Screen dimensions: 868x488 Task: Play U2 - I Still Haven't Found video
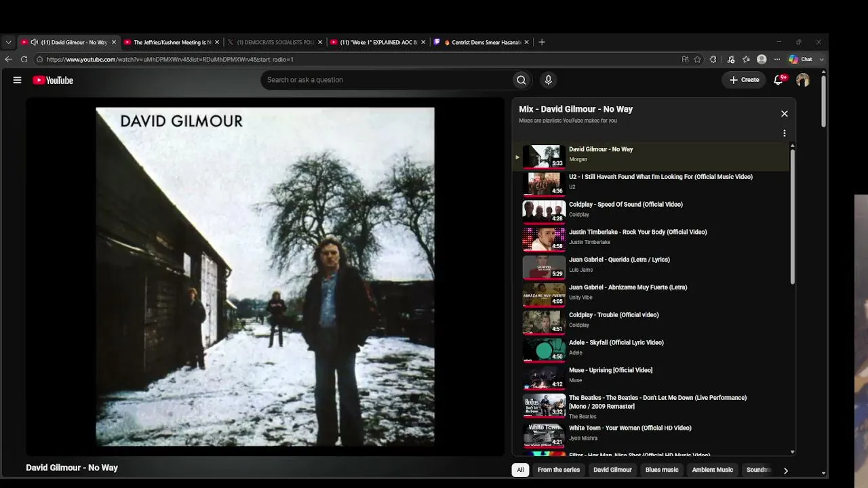click(651, 183)
